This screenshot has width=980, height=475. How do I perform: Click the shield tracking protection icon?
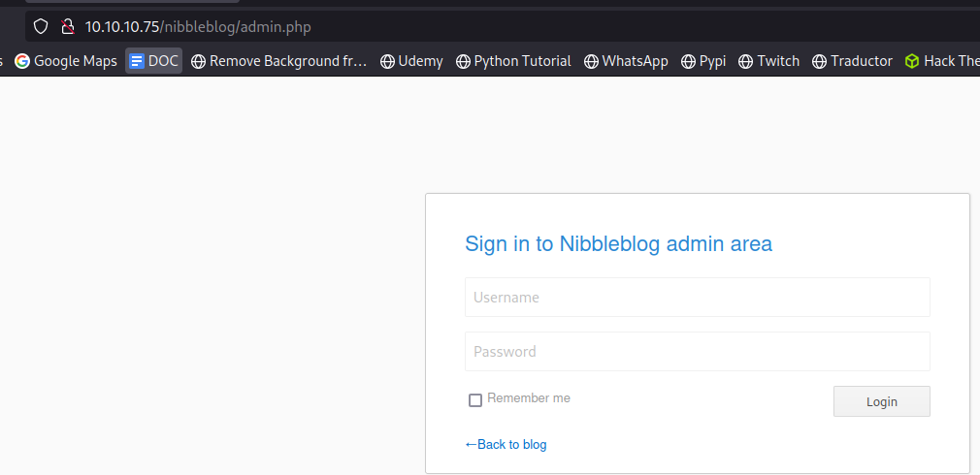(x=41, y=27)
